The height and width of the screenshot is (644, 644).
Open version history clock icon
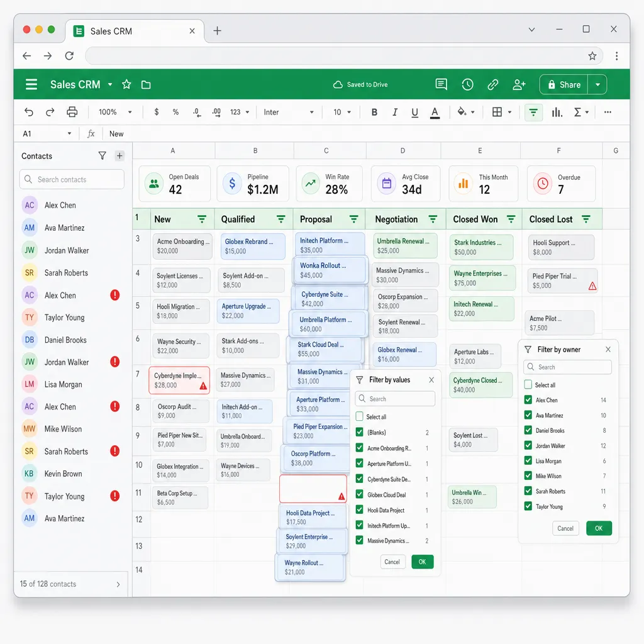point(467,85)
